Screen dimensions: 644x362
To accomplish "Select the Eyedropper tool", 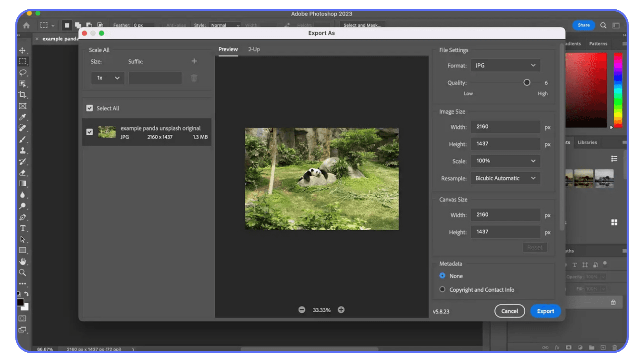I will 22,117.
